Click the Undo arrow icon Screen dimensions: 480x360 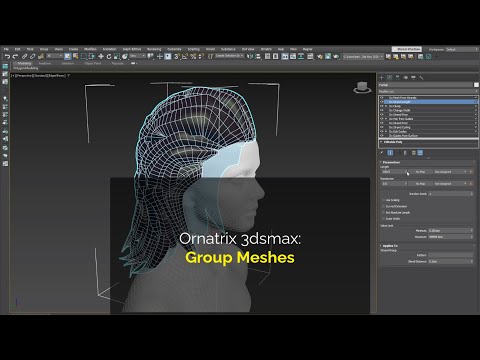point(7,57)
